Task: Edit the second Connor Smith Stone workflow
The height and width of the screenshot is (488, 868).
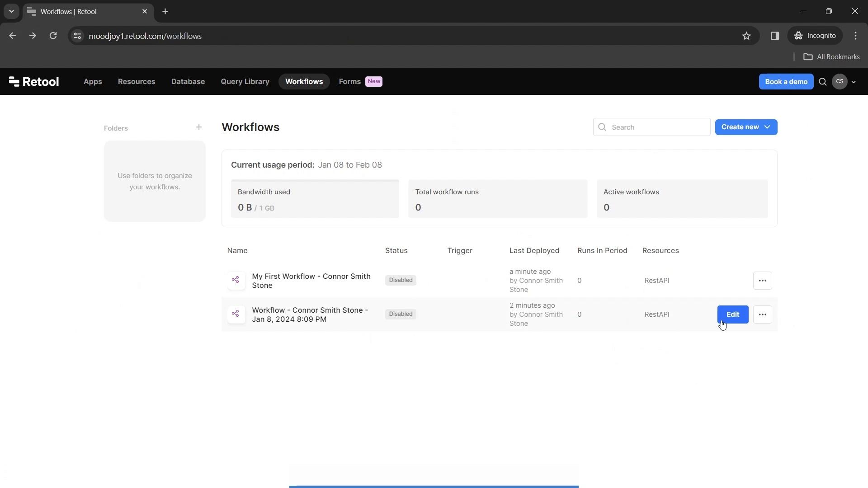Action: pos(733,314)
